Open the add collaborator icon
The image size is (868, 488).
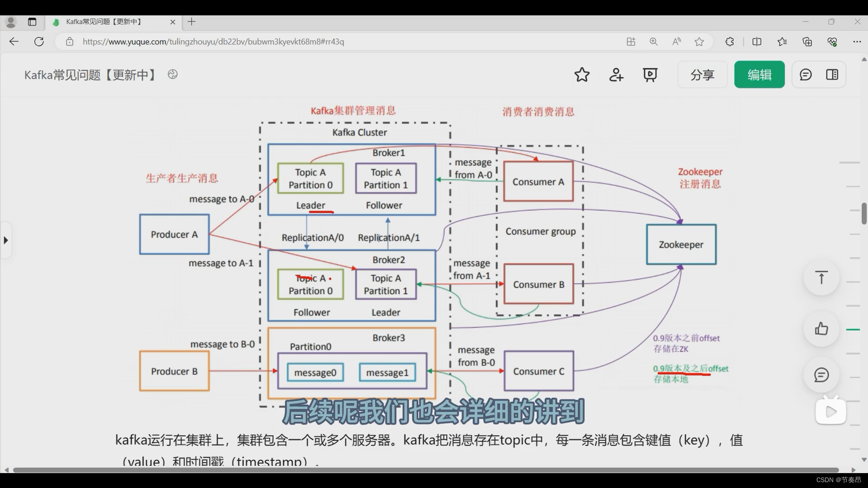coord(616,75)
